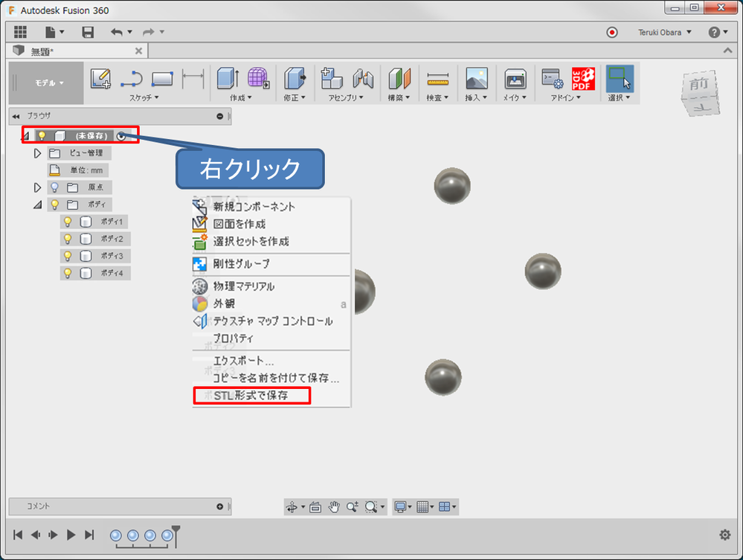The width and height of the screenshot is (743, 560).
Task: Select the New Component assemble icon
Action: click(331, 78)
